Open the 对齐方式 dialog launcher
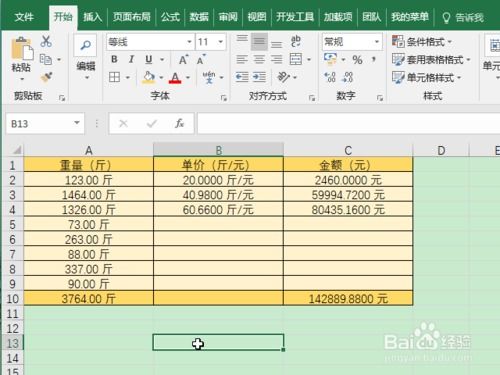 click(312, 98)
